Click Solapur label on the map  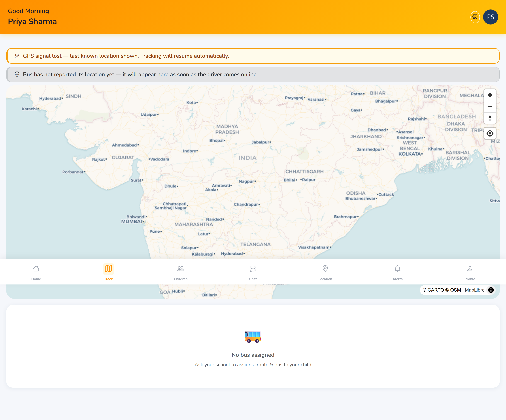click(189, 248)
